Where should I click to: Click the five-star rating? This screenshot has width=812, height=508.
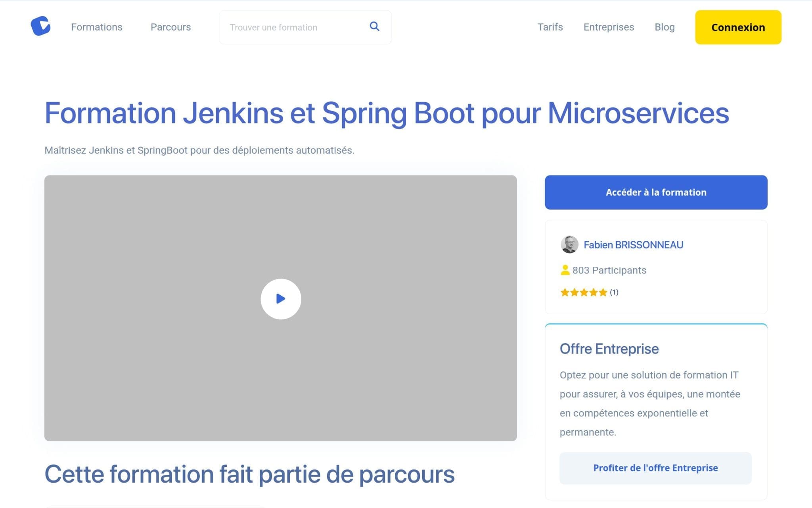click(584, 292)
